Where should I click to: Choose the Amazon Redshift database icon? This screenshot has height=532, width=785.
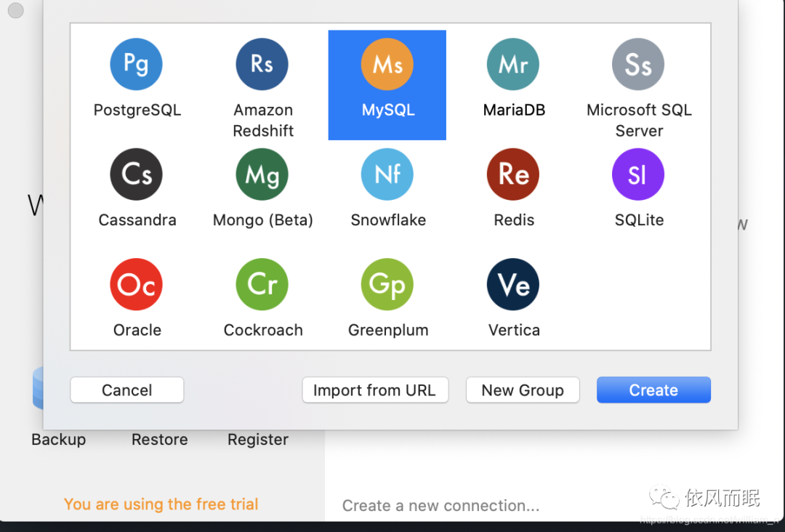click(x=262, y=65)
